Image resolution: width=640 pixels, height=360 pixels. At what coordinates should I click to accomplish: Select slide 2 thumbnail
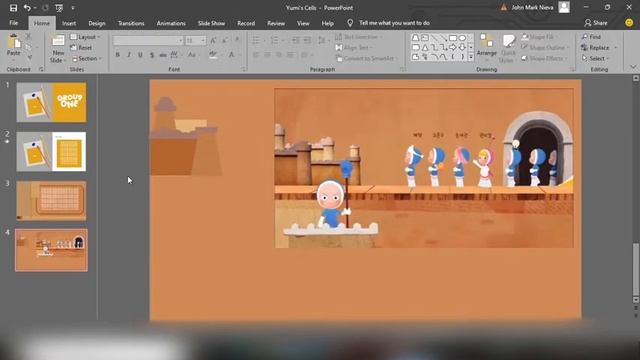tap(51, 151)
